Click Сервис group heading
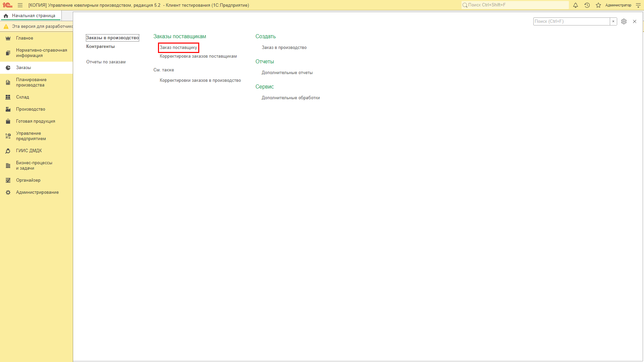644x362 pixels. (x=265, y=87)
